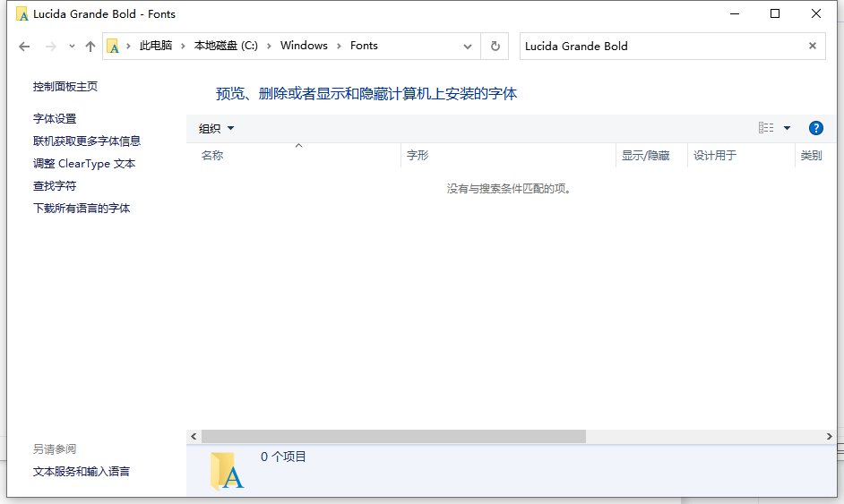Expand chevron after 本地磁盘 (C:) breadcrumb
This screenshot has width=844, height=504.
pos(269,47)
